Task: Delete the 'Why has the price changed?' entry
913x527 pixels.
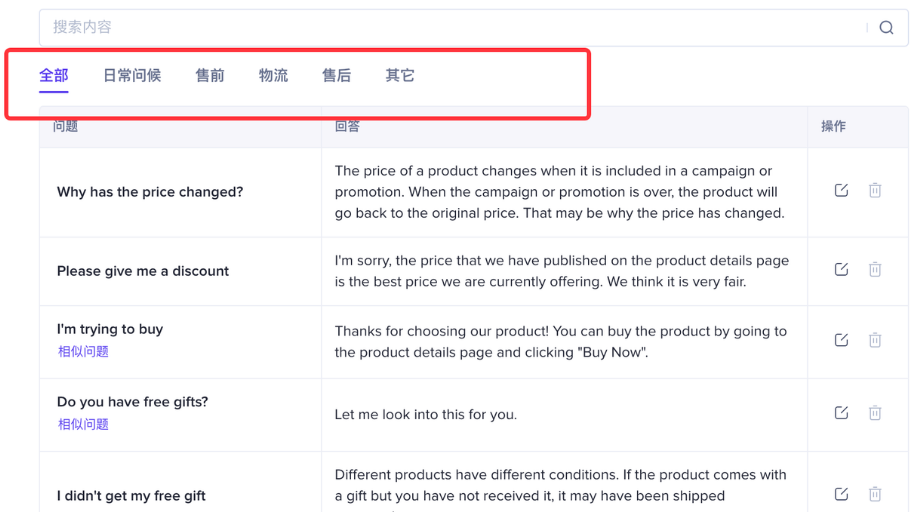Action: (875, 190)
